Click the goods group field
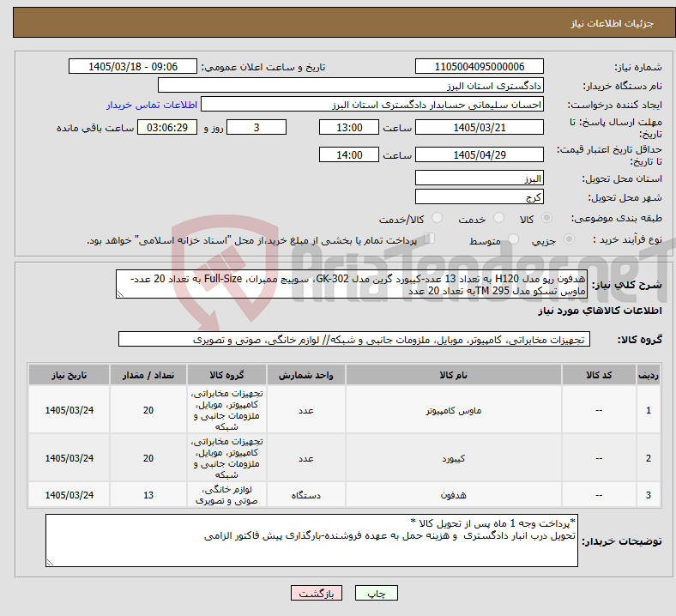The image size is (676, 616). pos(354,339)
